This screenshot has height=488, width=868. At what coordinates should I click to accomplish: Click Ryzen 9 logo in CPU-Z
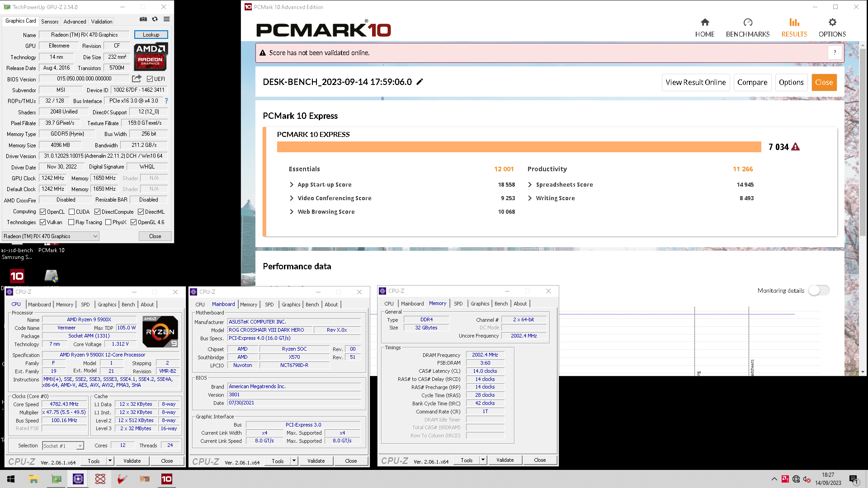pyautogui.click(x=160, y=331)
